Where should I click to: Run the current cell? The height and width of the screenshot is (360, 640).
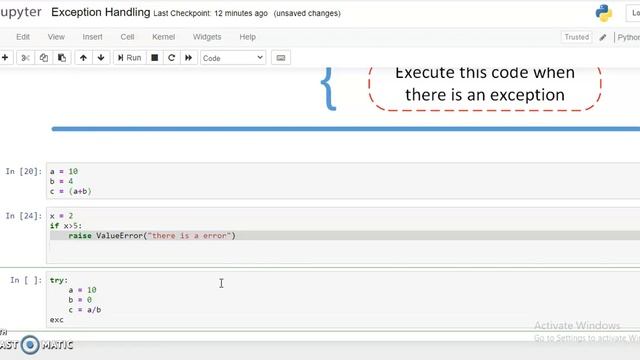point(129,58)
